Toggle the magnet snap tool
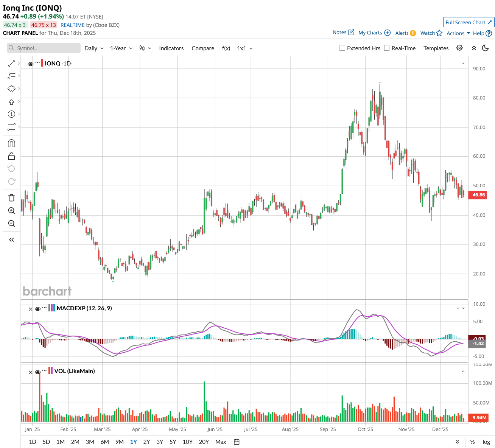 [11, 143]
